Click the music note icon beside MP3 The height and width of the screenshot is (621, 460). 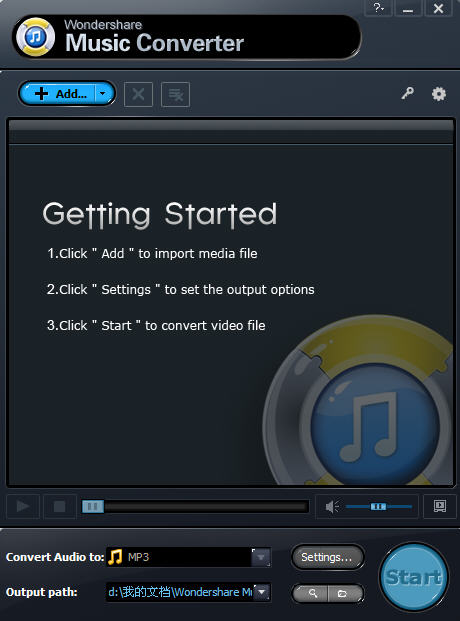pos(115,557)
